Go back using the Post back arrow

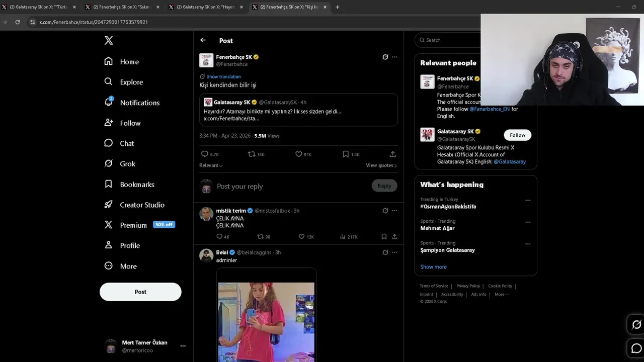203,40
